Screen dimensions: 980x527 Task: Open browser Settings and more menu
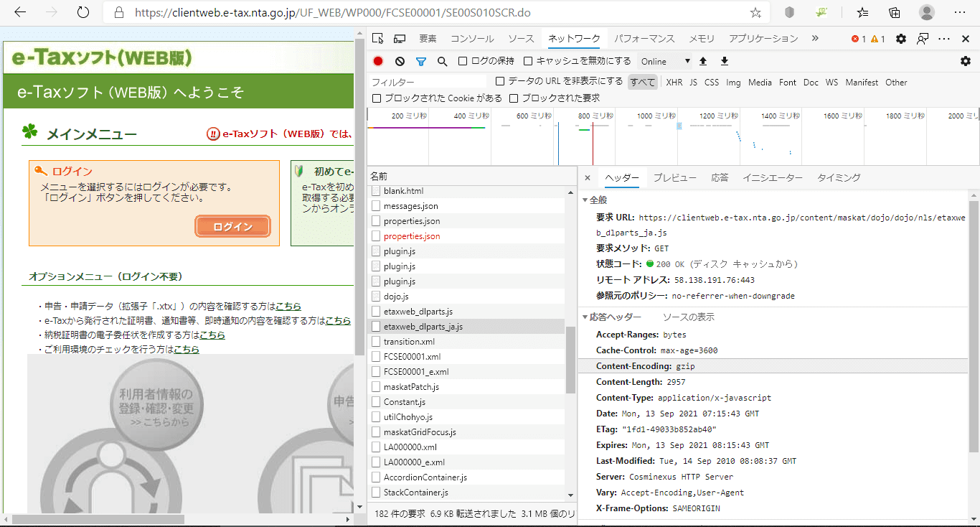point(959,13)
